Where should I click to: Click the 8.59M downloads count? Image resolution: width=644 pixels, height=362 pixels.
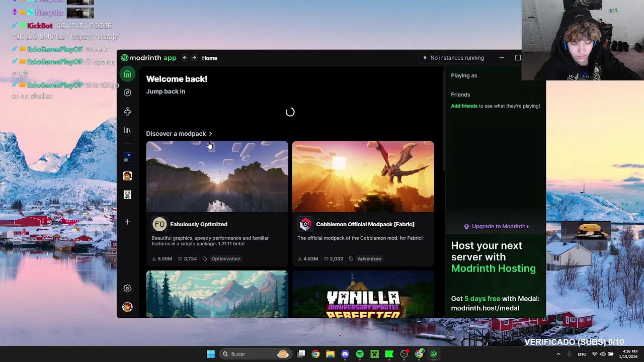click(162, 259)
